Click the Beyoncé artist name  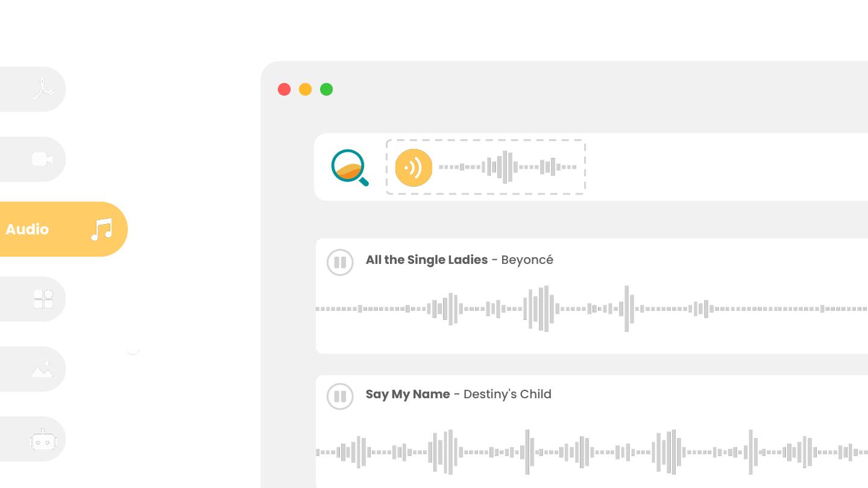tap(527, 260)
